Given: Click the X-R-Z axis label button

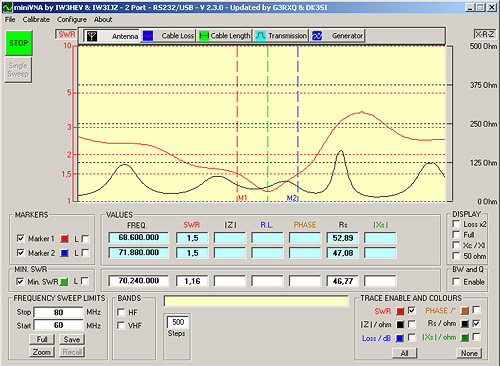Looking at the screenshot, I should [485, 34].
